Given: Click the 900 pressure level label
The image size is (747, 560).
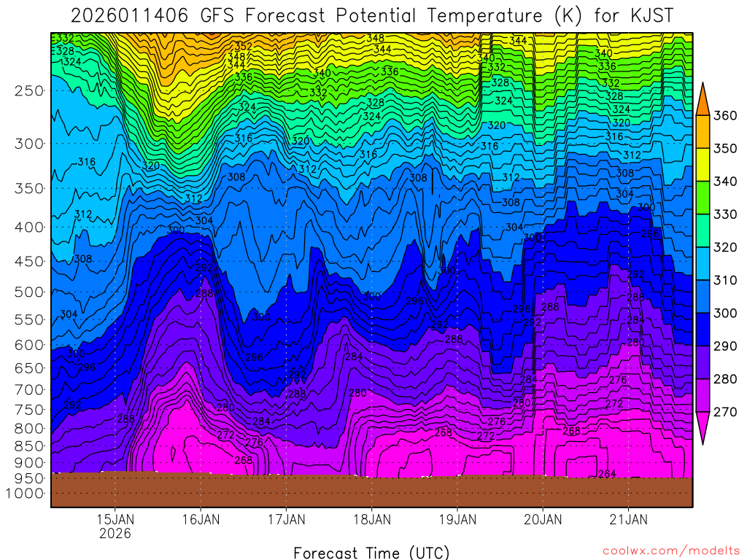Looking at the screenshot, I should (29, 462).
